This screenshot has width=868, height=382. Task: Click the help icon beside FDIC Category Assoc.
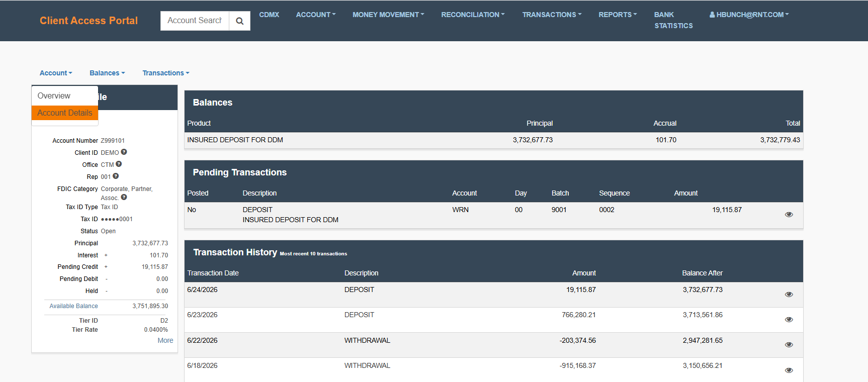click(124, 197)
